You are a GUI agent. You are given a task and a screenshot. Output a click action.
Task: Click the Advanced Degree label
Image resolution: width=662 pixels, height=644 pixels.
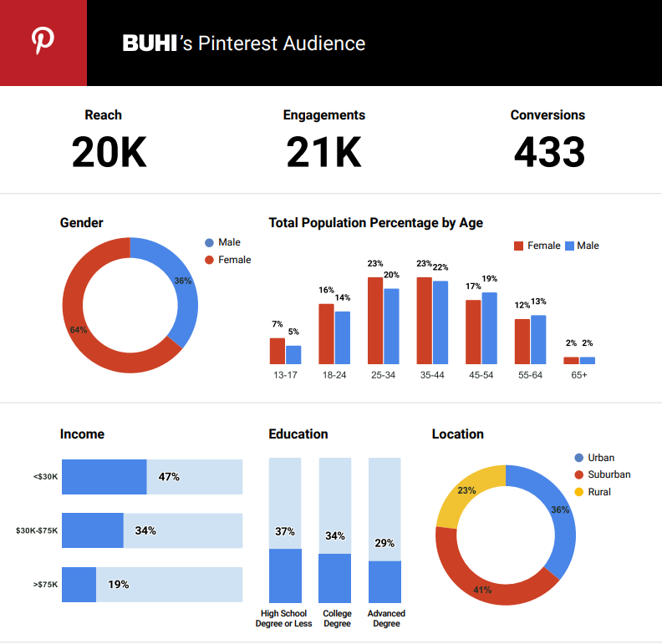[x=386, y=619]
